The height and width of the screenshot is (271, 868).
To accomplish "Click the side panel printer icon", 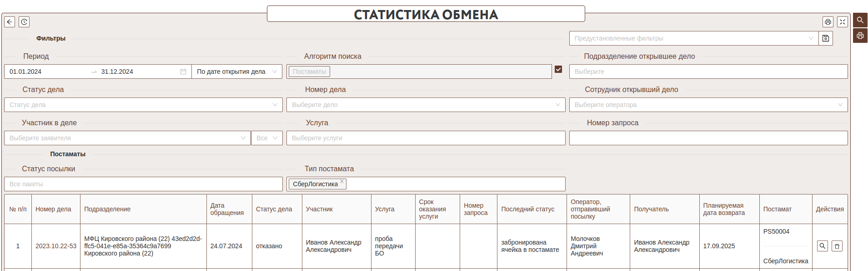I will point(860,36).
